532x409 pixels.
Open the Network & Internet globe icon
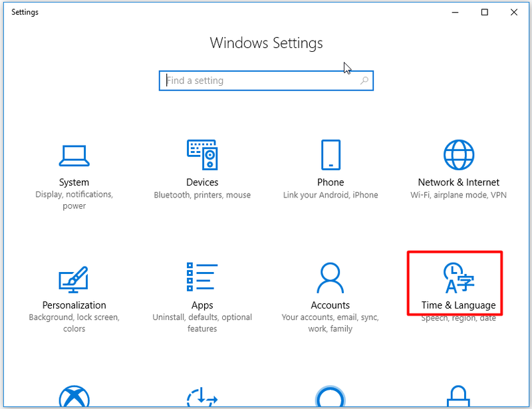tap(459, 155)
